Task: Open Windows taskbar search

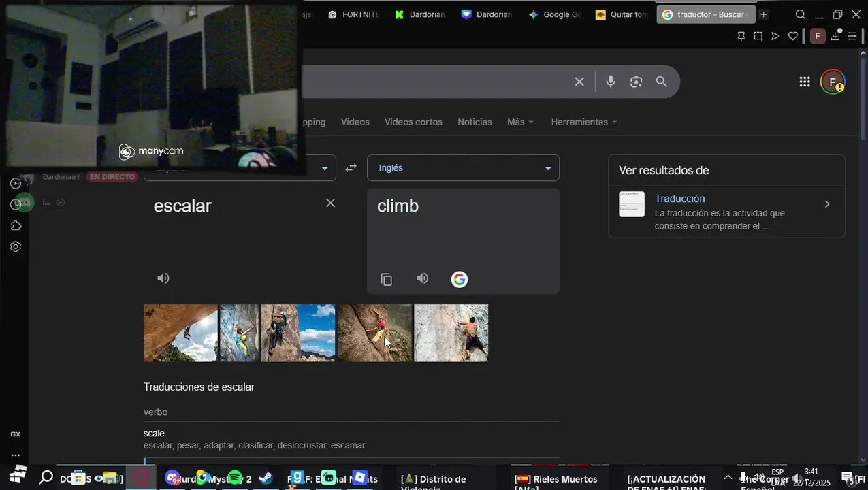Action: [46, 477]
